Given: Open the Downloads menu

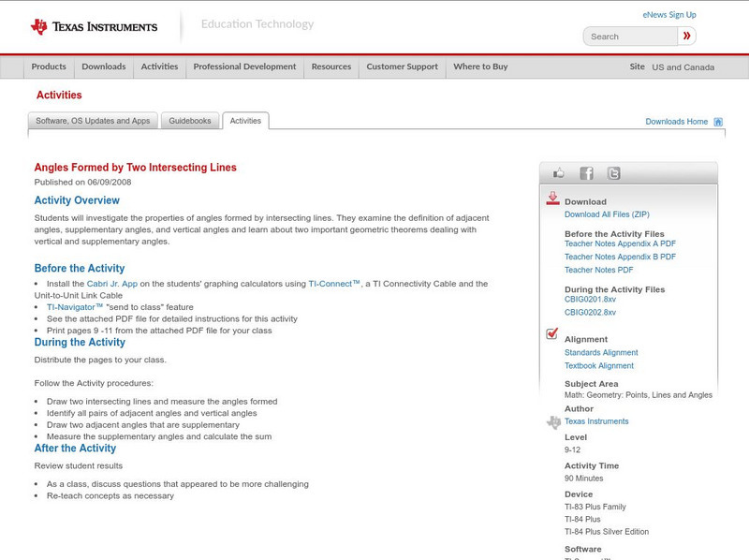Looking at the screenshot, I should 104,66.
